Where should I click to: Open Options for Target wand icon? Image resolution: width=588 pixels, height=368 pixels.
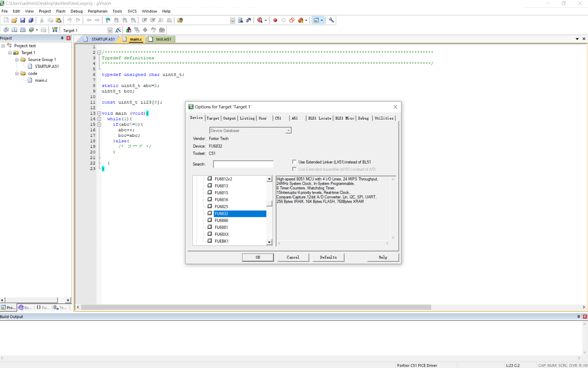point(118,30)
